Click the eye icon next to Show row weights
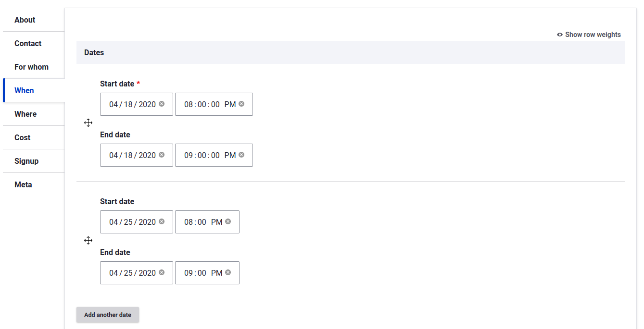The height and width of the screenshot is (329, 644). tap(559, 35)
